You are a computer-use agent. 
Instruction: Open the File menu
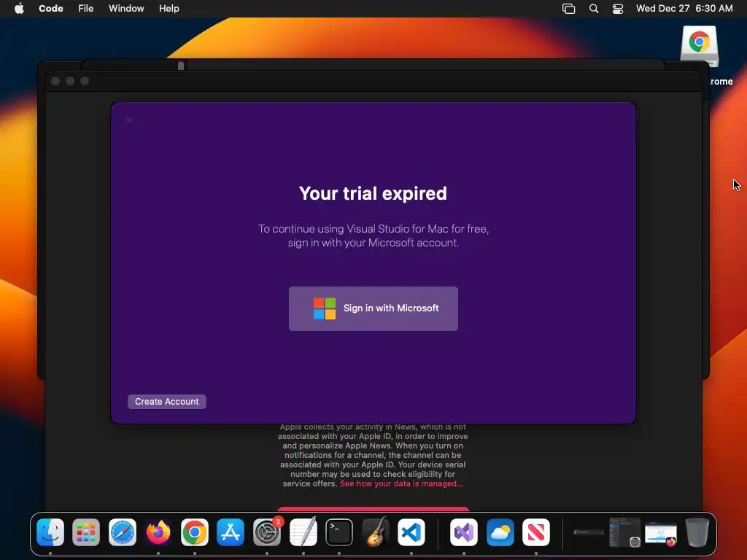(x=86, y=8)
